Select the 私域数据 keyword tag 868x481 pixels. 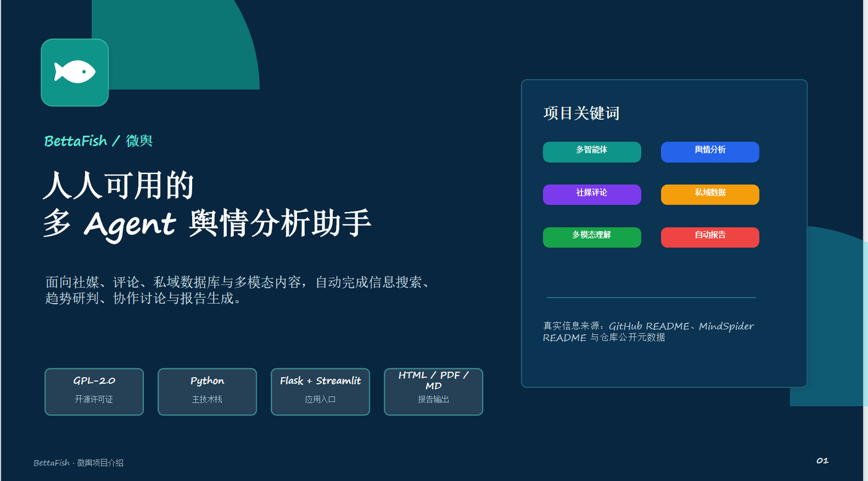710,195
